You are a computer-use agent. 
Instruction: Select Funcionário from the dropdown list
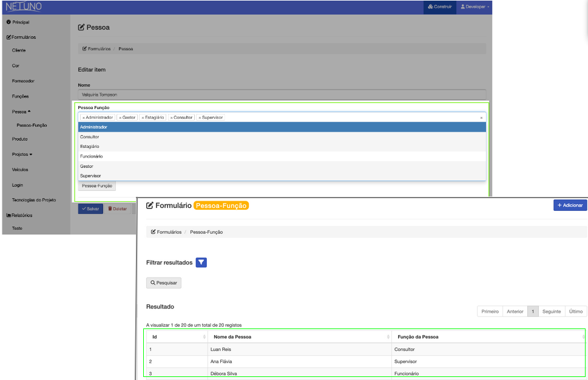point(92,156)
